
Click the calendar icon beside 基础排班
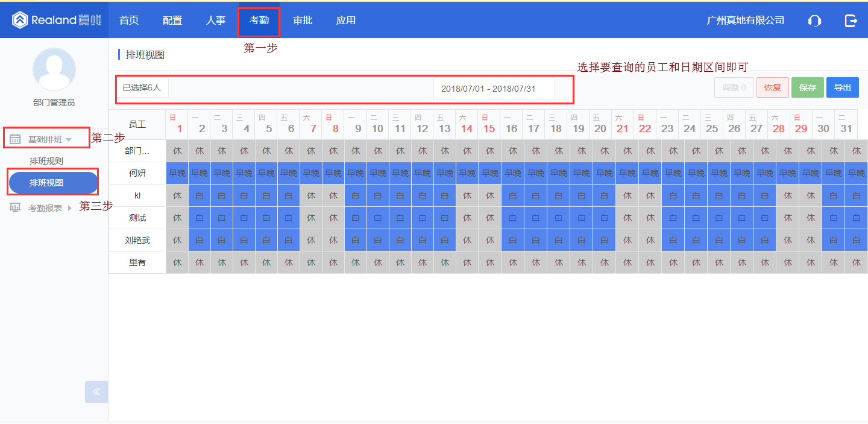(15, 139)
